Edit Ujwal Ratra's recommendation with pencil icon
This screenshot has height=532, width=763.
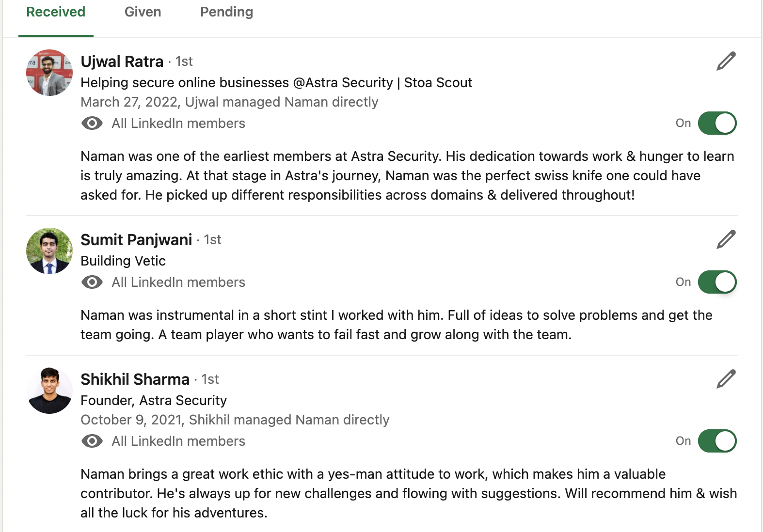click(x=726, y=61)
